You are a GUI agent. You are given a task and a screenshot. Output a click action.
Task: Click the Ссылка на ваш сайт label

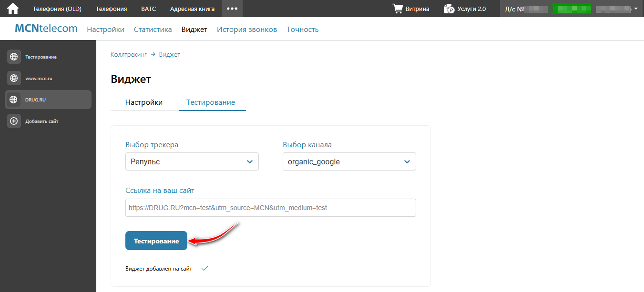click(x=160, y=191)
